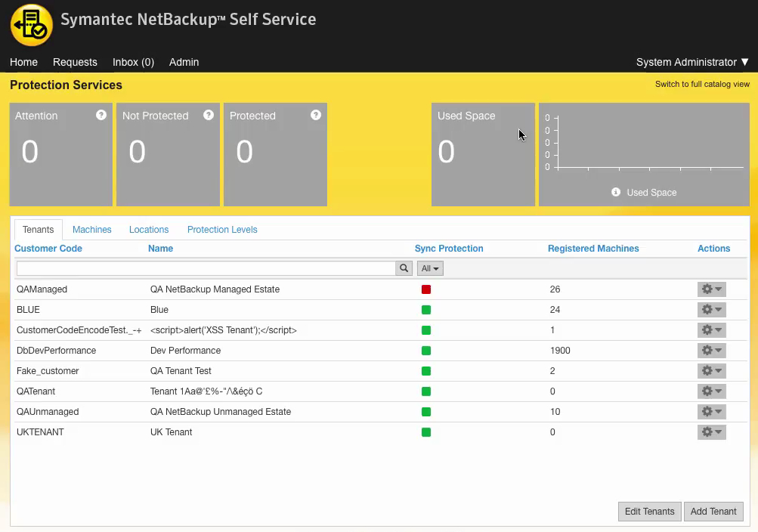Open gear actions menu for QATenant

click(x=712, y=391)
